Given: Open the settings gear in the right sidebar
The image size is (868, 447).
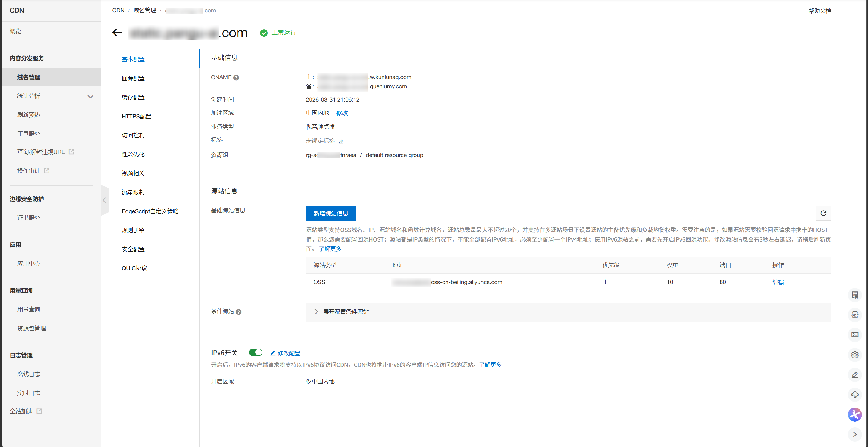Looking at the screenshot, I should (855, 355).
